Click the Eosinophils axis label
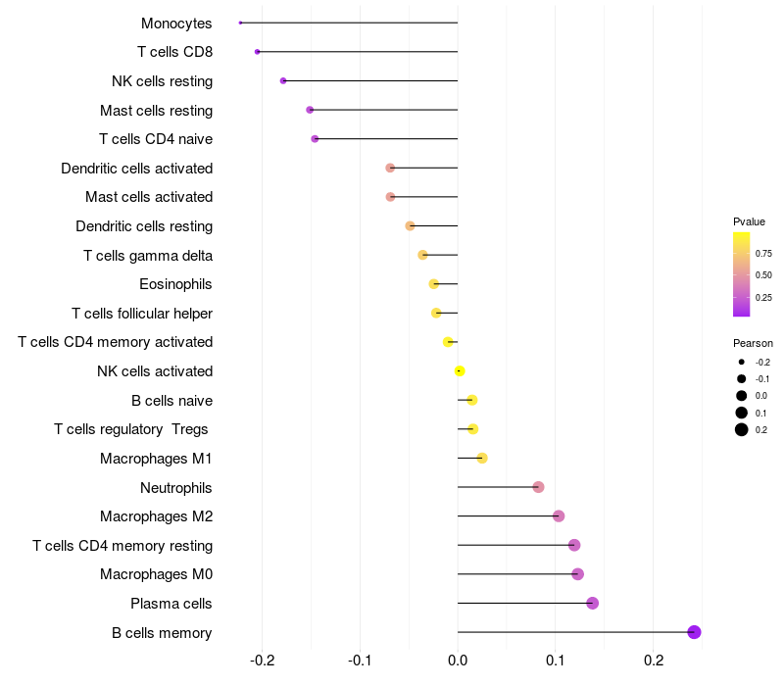 pos(176,284)
